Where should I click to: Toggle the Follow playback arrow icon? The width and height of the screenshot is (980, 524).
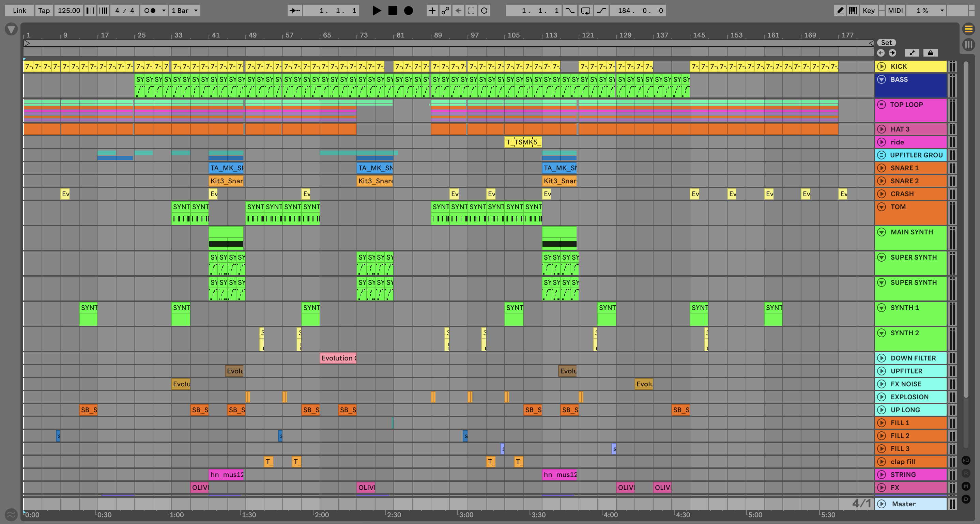coord(294,11)
